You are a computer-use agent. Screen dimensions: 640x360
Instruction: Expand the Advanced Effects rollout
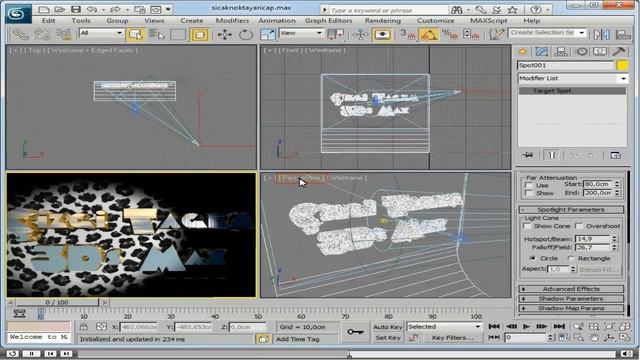click(571, 289)
